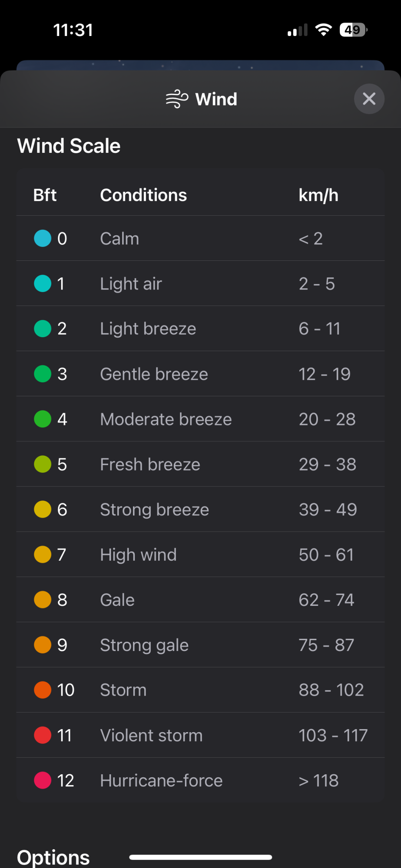Tap the Gale condition label

(117, 600)
